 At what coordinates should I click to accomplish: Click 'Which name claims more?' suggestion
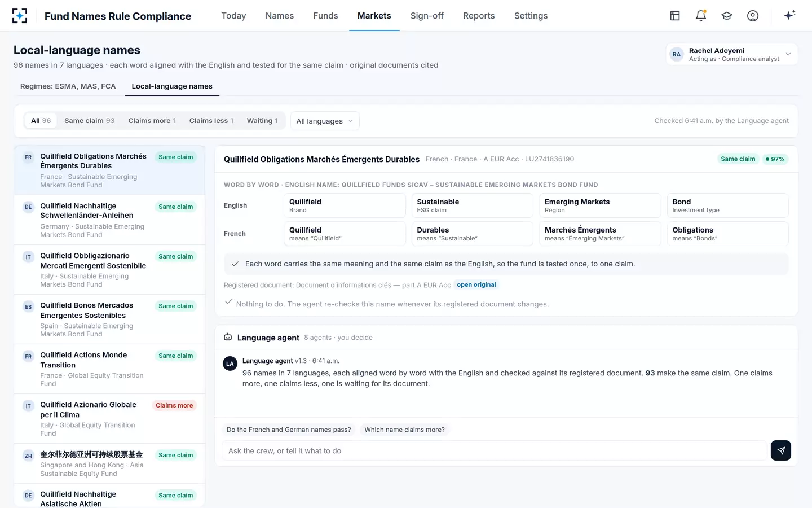tap(404, 430)
